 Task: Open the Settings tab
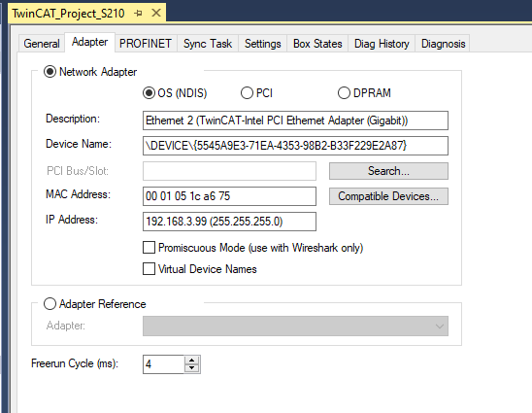(x=263, y=44)
